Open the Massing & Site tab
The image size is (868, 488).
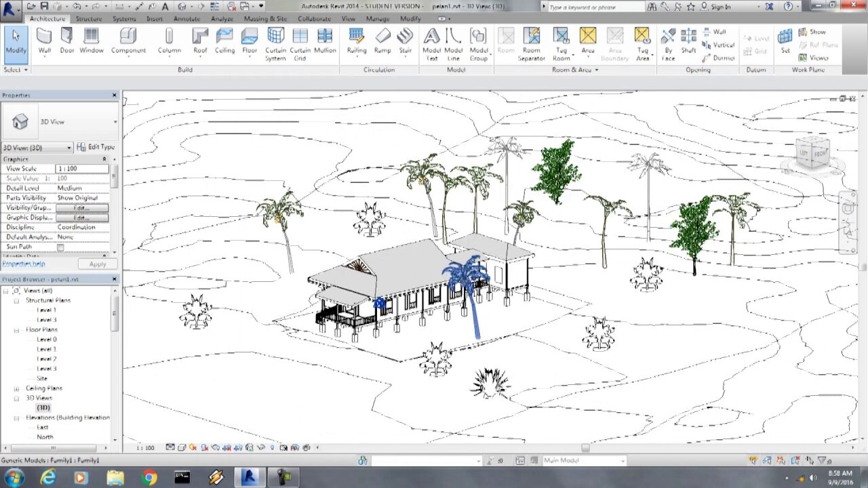click(x=264, y=18)
